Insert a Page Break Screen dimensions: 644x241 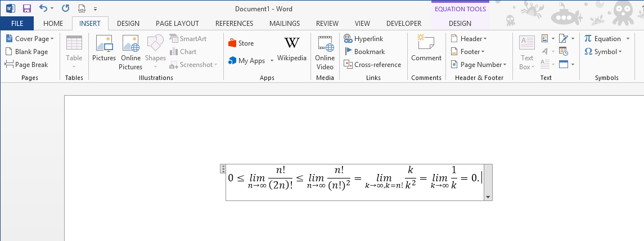tap(26, 65)
